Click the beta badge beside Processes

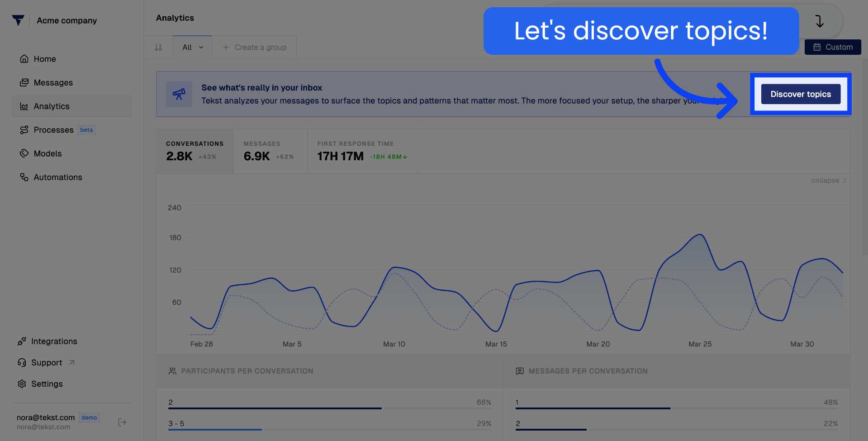(86, 130)
